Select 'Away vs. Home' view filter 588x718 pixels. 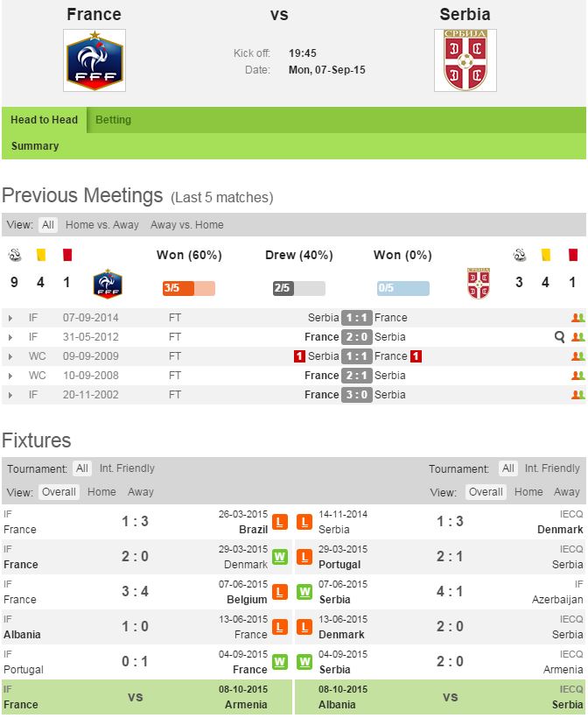[x=186, y=225]
